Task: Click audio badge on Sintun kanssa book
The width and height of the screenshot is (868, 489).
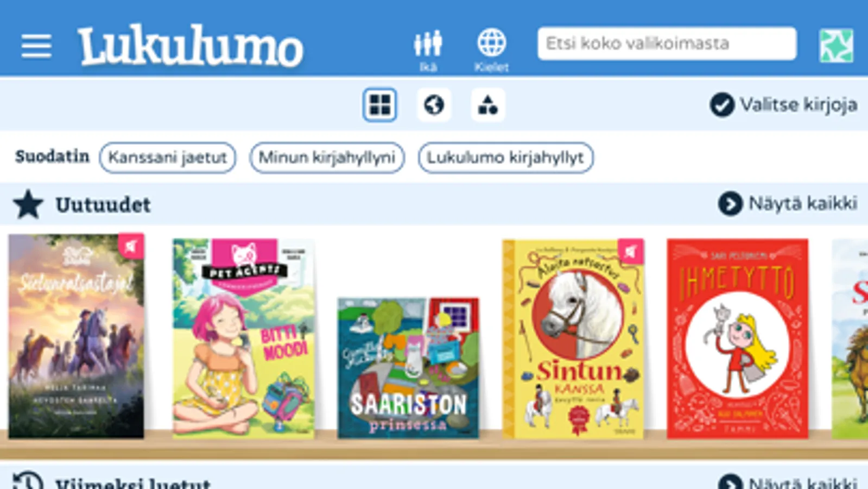Action: click(x=631, y=252)
